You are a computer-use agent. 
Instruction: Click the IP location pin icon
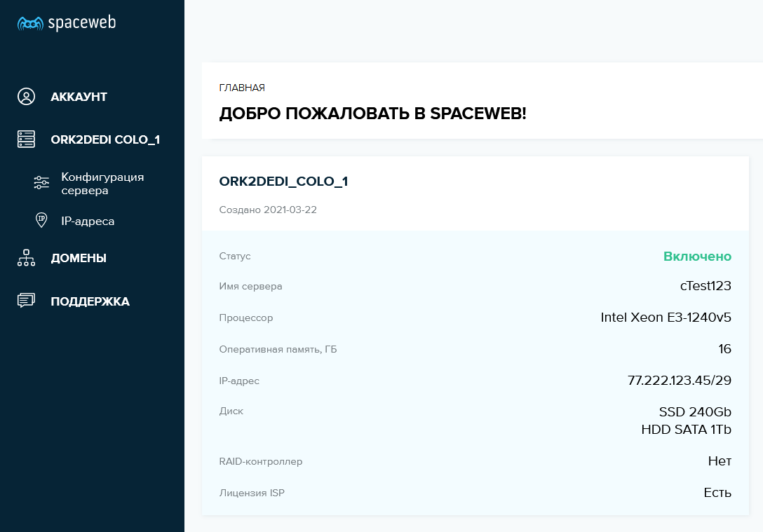point(41,220)
